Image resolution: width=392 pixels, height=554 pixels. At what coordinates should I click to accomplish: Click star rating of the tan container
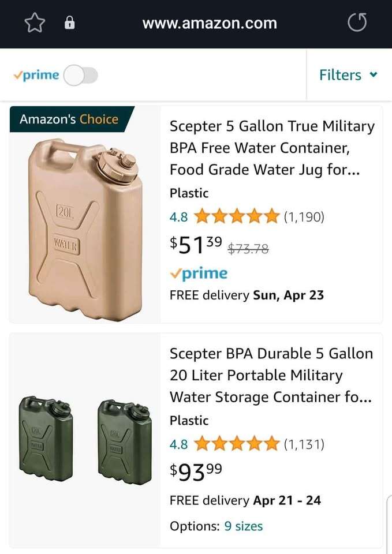coord(237,217)
